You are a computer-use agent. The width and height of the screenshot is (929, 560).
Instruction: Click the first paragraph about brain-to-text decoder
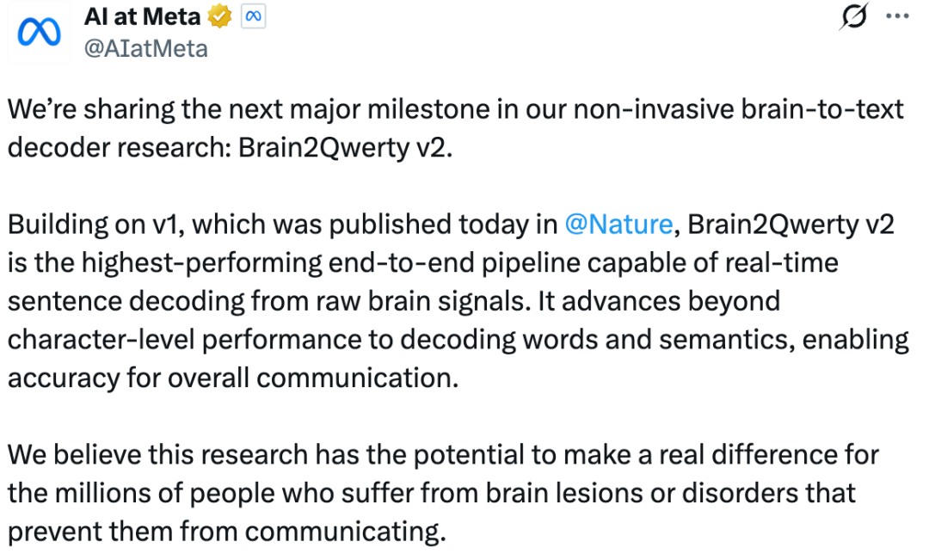[x=455, y=128]
